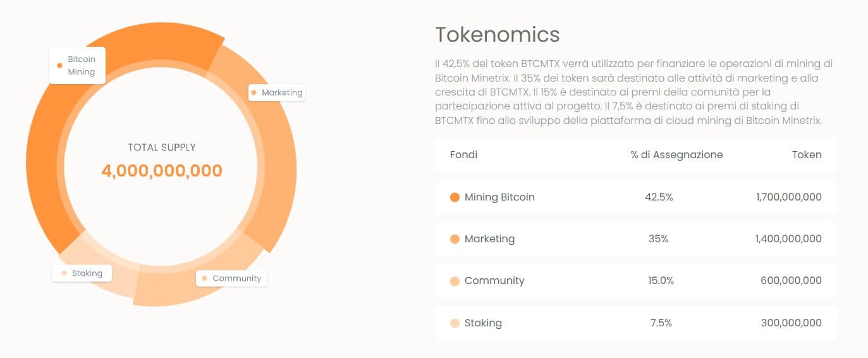
Task: Click the Community chart label
Action: coord(231,278)
